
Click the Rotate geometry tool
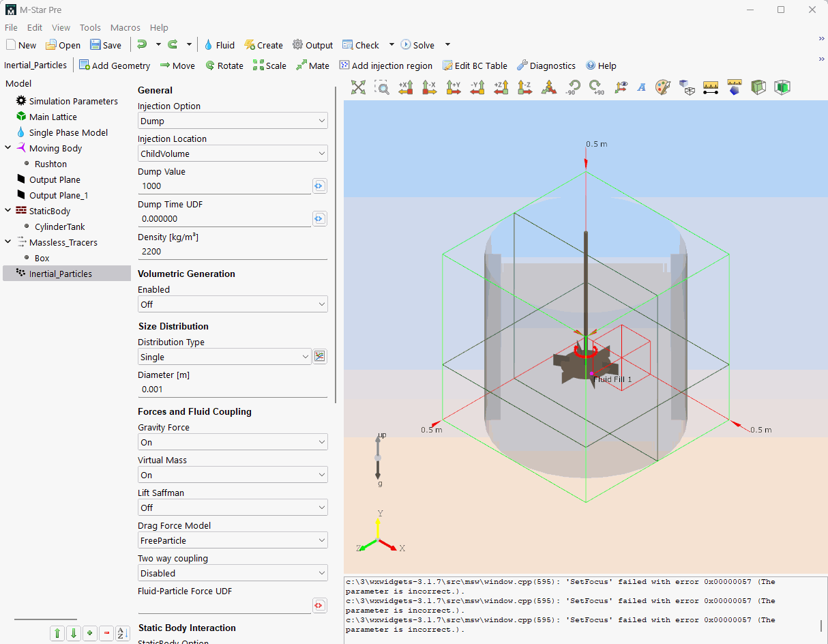pos(224,65)
